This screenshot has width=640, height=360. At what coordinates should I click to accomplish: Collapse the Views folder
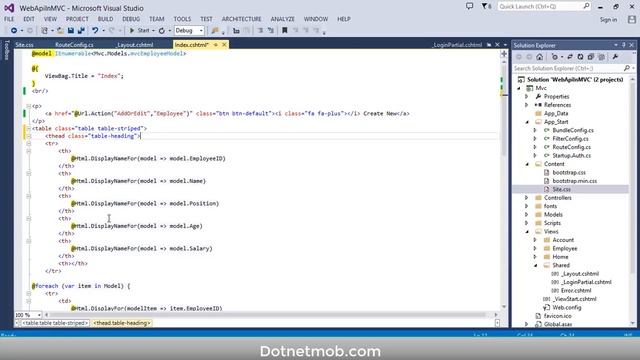click(527, 231)
